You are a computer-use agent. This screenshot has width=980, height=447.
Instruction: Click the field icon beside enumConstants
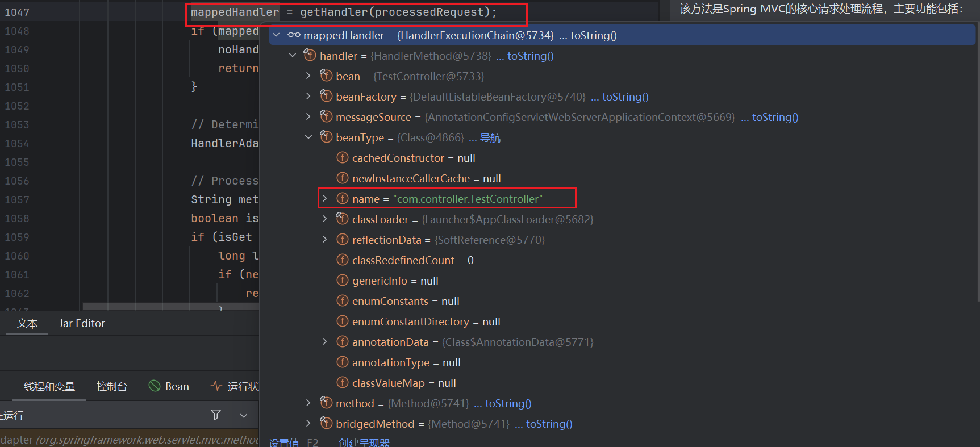(x=342, y=301)
